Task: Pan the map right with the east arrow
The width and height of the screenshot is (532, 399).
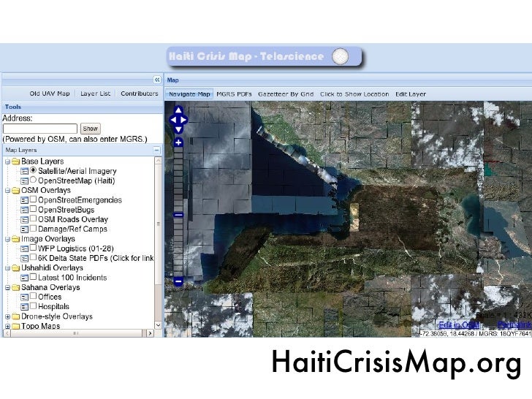Action: (185, 120)
